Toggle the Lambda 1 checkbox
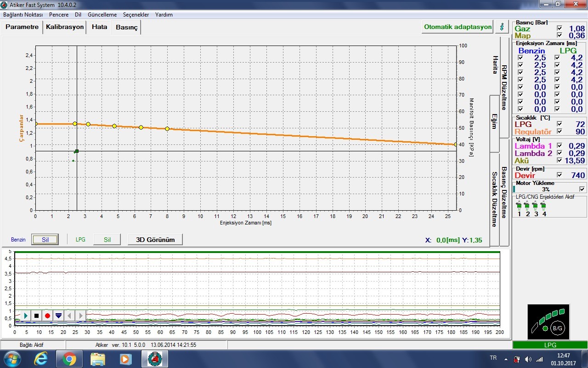Screen dimensions: 588x368 [x=559, y=145]
